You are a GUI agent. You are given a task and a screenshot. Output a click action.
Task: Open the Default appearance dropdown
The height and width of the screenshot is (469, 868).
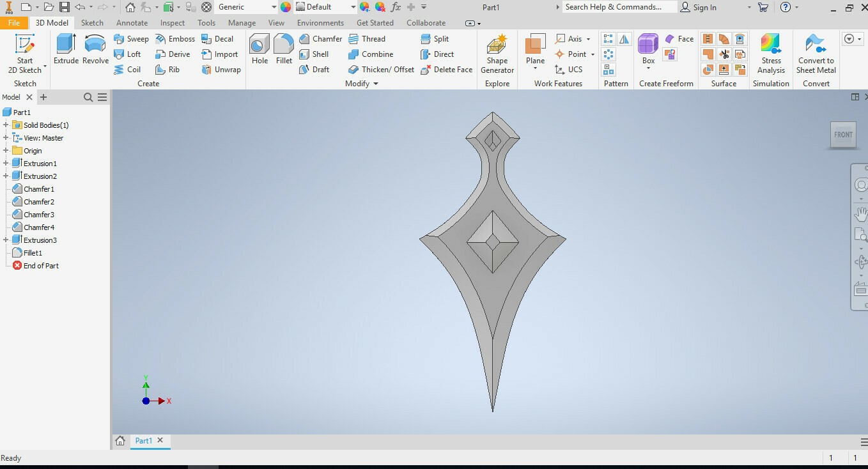353,7
